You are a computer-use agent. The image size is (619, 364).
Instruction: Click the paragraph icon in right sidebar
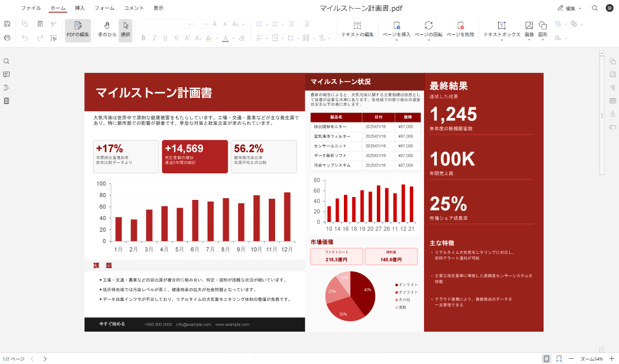click(x=613, y=88)
